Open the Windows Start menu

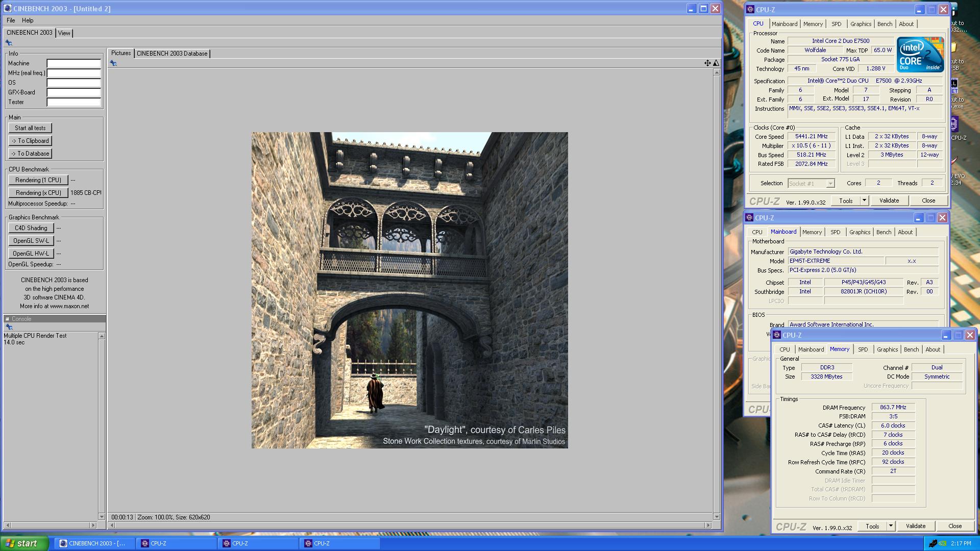click(24, 543)
